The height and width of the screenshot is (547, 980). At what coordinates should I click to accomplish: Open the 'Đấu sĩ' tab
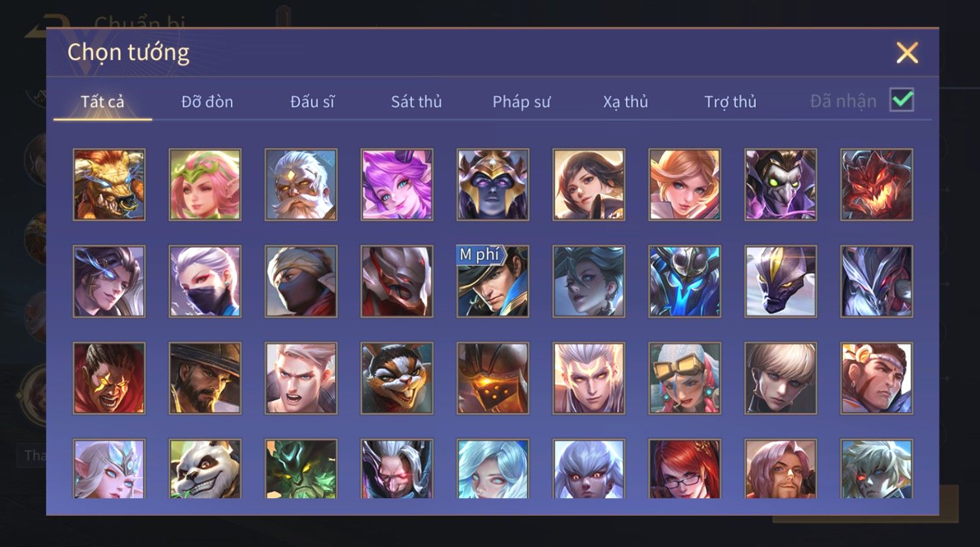click(x=312, y=102)
